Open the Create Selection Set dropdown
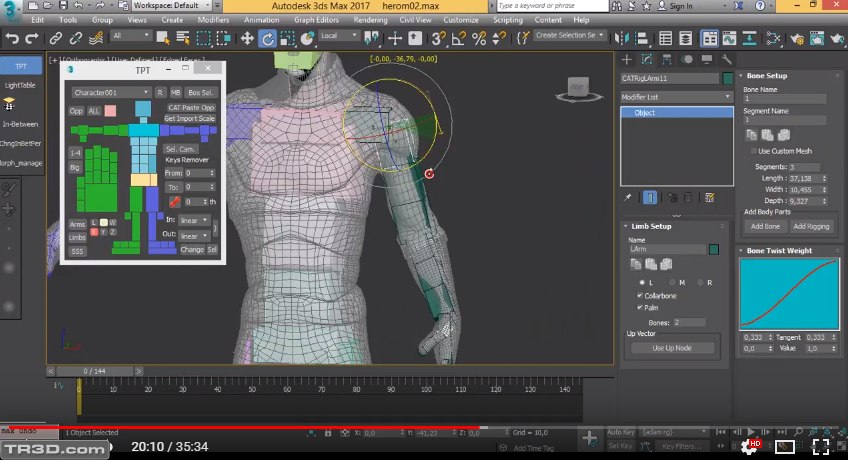Image resolution: width=848 pixels, height=460 pixels. pos(570,36)
